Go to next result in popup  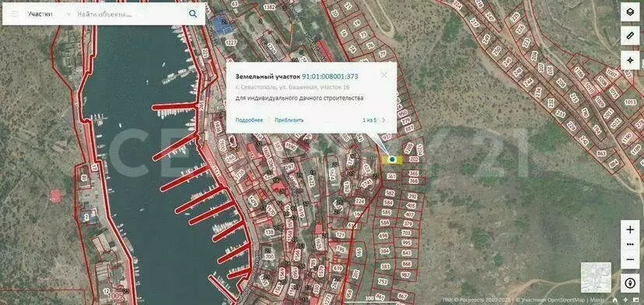coord(383,120)
